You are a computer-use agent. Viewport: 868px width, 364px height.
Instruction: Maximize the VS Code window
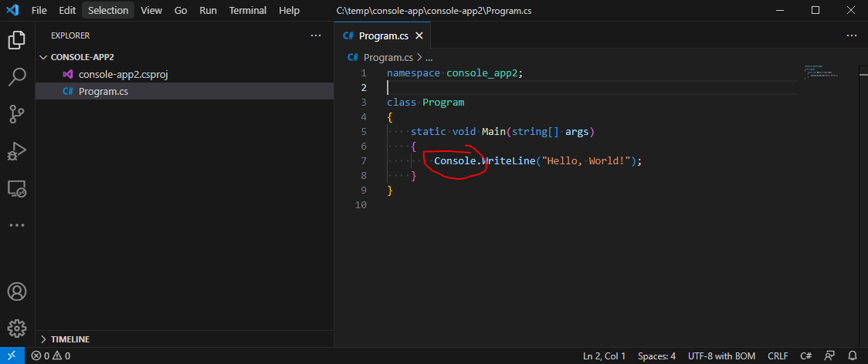(815, 10)
